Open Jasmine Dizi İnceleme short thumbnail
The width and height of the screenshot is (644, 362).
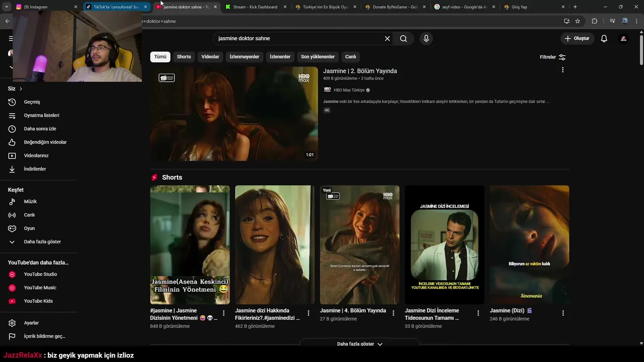click(444, 245)
